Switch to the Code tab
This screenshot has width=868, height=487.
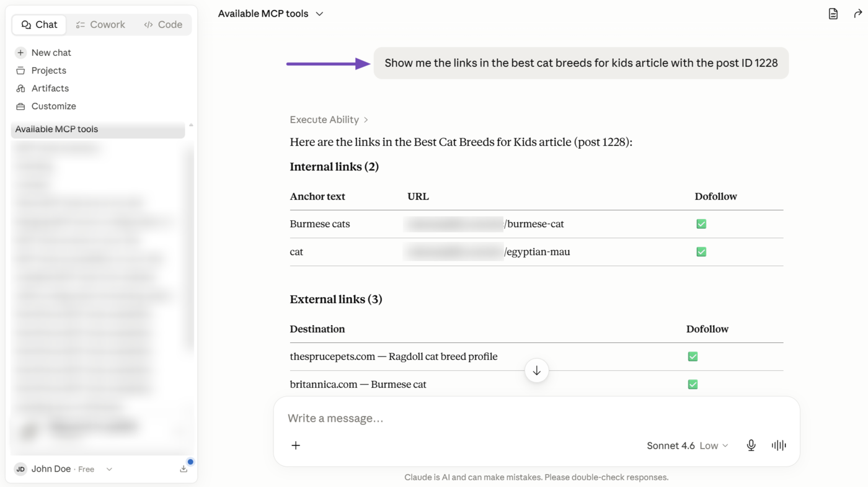coord(164,25)
